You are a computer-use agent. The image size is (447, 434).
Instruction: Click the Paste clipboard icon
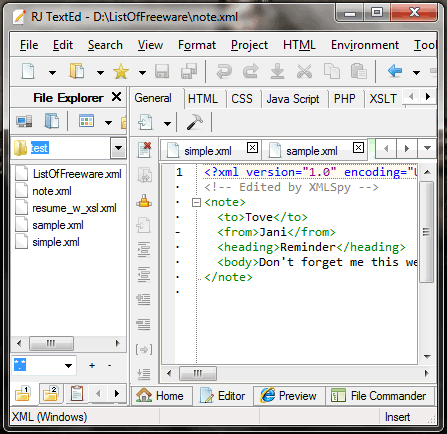point(359,71)
